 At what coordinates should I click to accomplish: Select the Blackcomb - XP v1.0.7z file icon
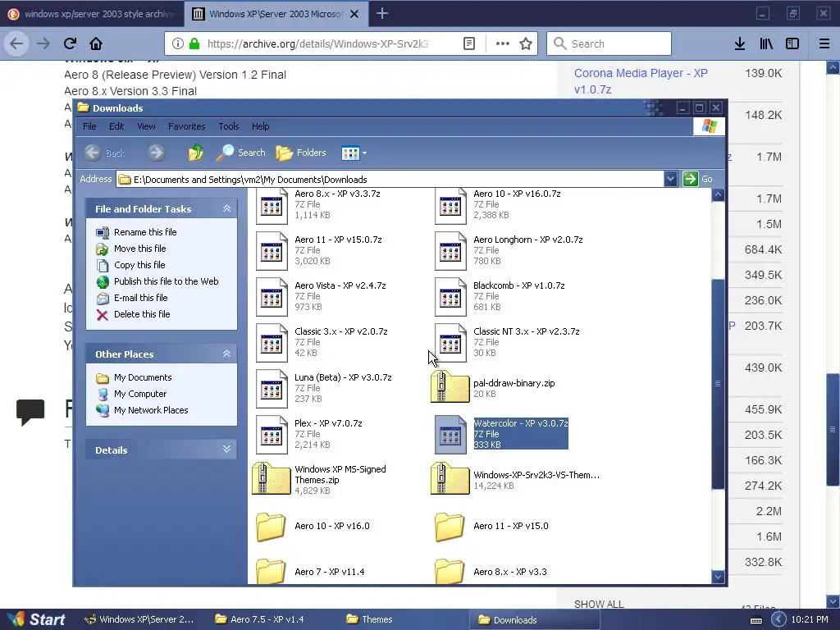pyautogui.click(x=450, y=297)
